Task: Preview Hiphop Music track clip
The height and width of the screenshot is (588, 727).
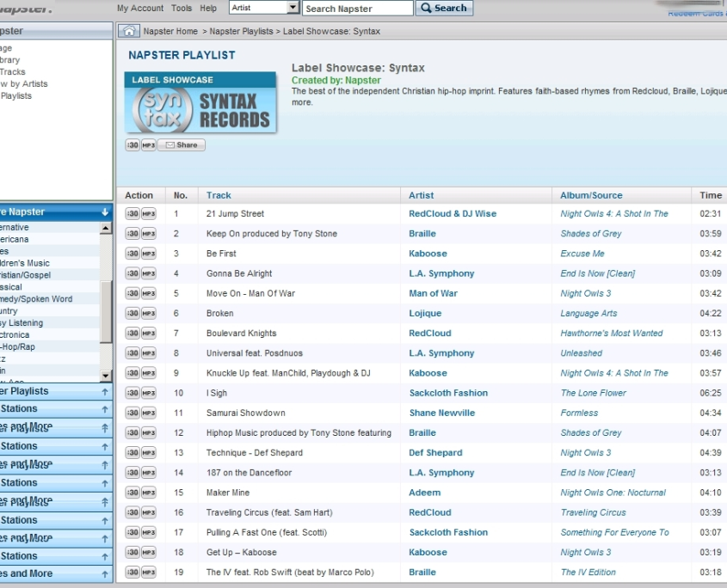Action: click(132, 432)
